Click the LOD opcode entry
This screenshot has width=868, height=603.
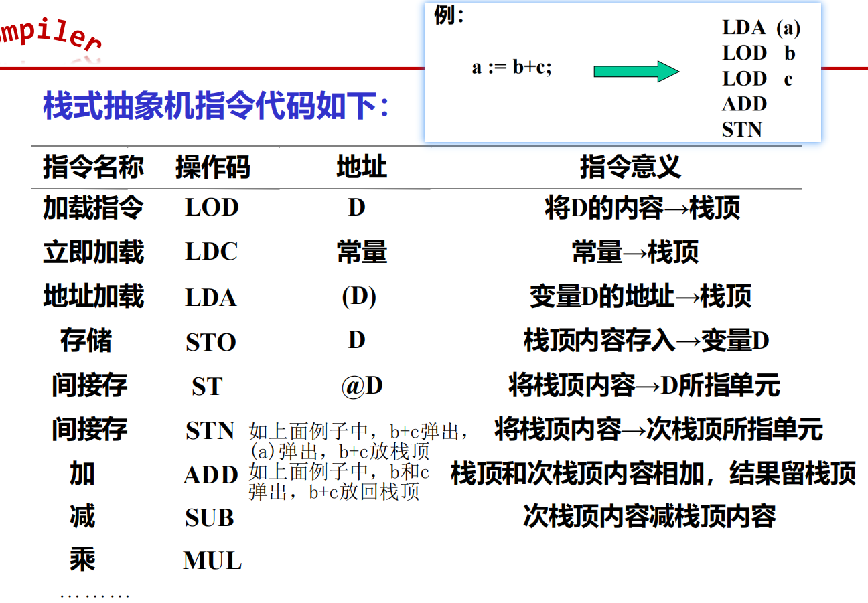coord(210,208)
